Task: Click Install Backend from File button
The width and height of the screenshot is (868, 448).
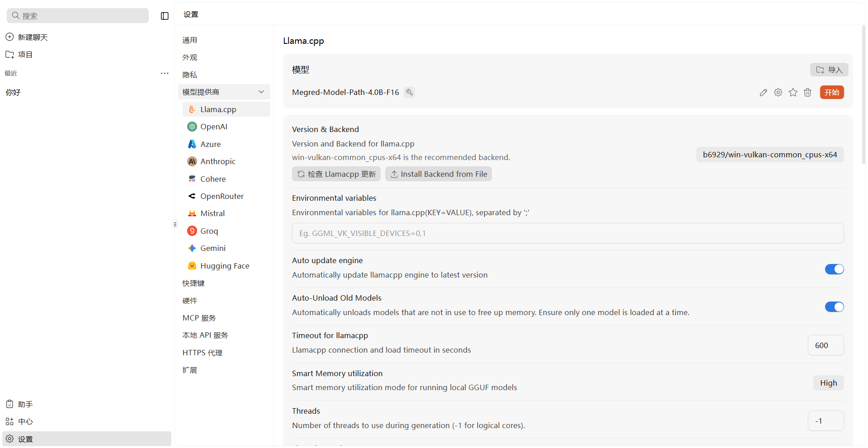Action: 439,174
